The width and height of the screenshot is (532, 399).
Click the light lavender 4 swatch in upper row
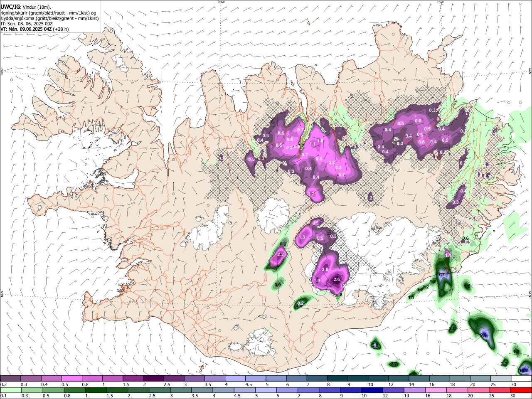(235, 378)
